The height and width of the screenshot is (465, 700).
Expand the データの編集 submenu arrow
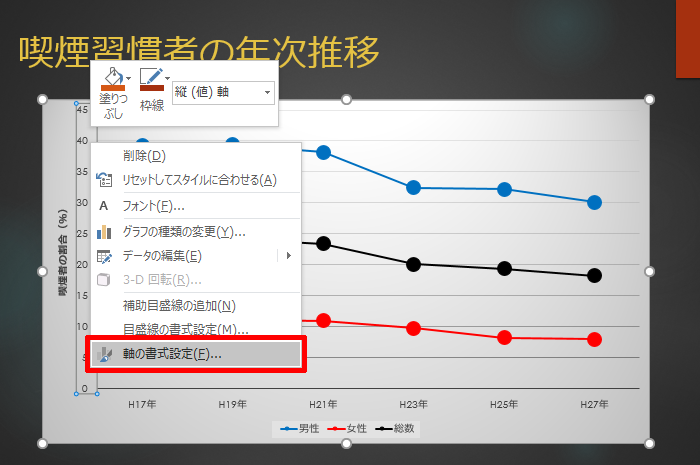coord(289,256)
